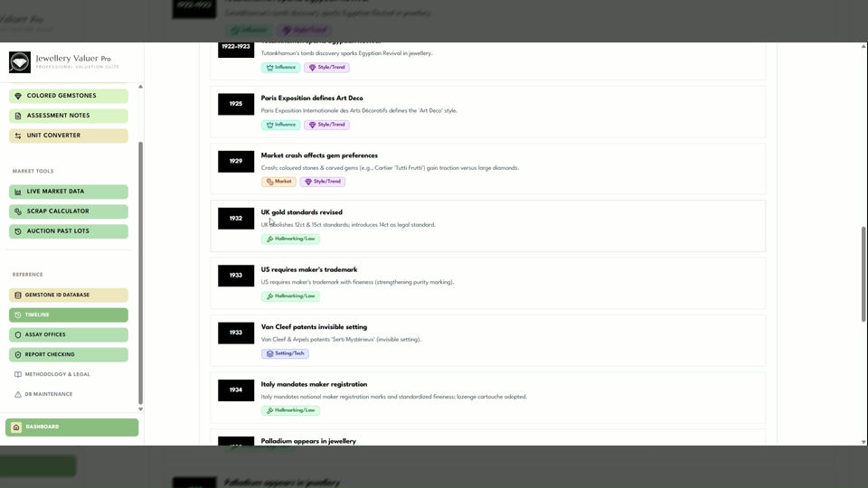Click the Scrap Calculator coins icon
The height and width of the screenshot is (488, 868).
[x=18, y=211]
